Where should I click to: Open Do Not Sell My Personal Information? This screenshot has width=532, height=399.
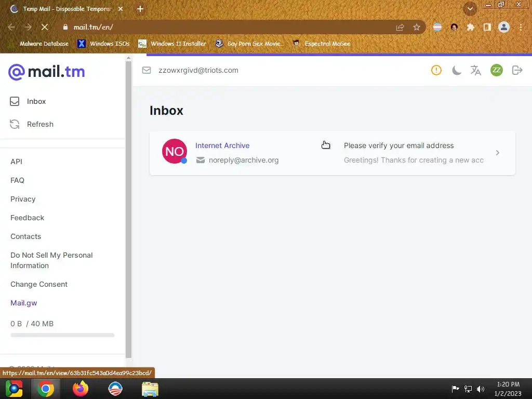51,260
